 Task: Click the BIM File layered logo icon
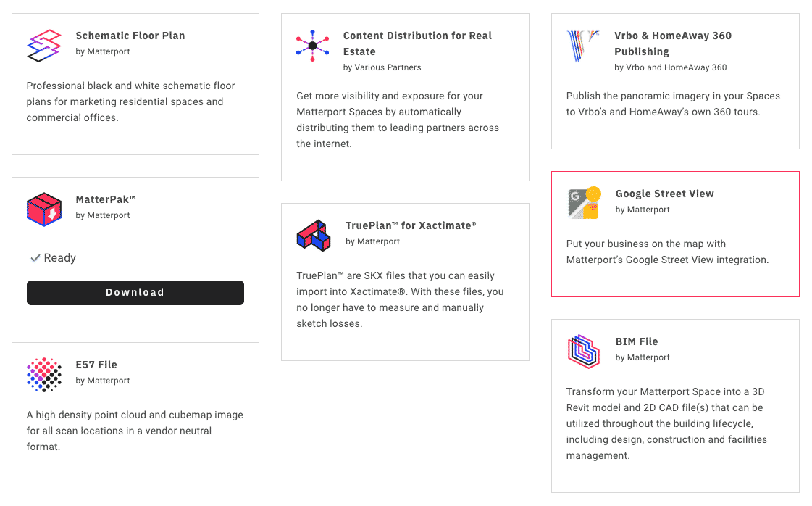click(584, 351)
